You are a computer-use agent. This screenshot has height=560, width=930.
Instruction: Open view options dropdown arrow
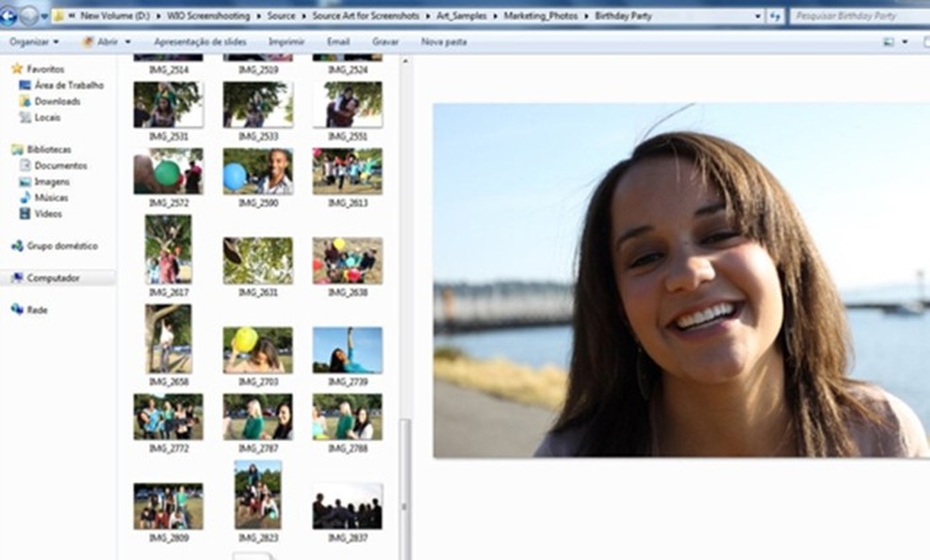[904, 42]
